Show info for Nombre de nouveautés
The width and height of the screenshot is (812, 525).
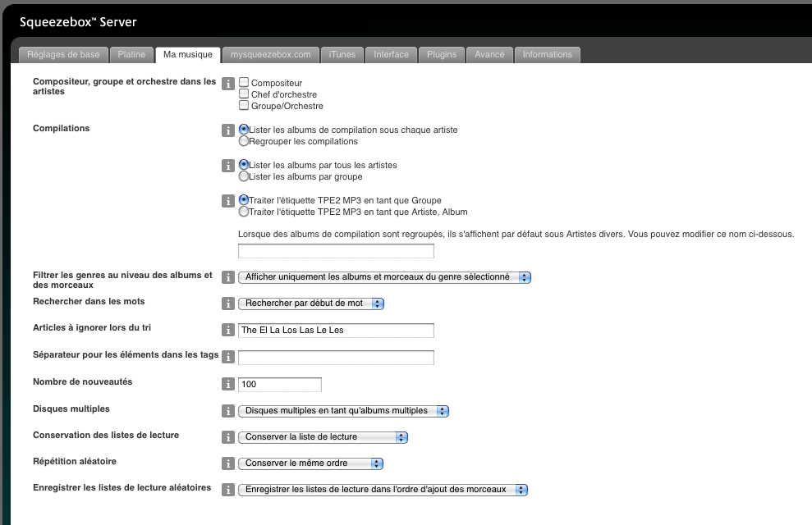point(228,384)
